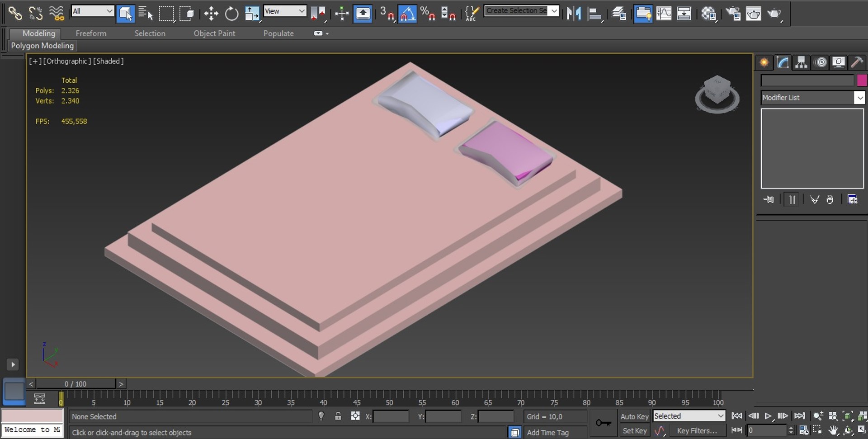Open Schematic View
868x439 pixels.
[684, 13]
